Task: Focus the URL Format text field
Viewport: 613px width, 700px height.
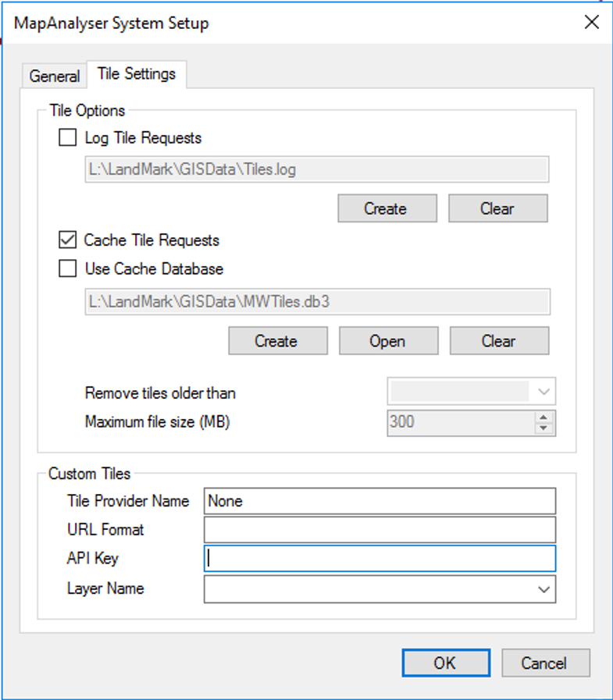Action: [380, 530]
